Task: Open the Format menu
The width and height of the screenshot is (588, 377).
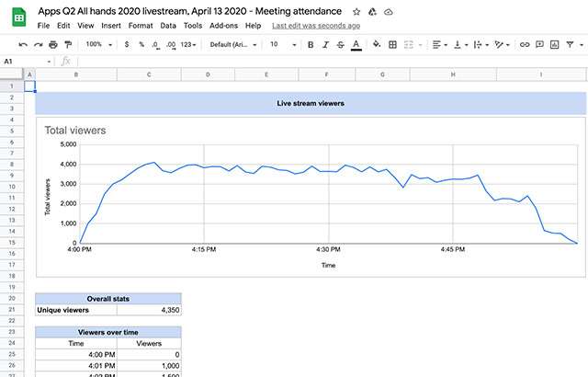Action: (x=141, y=26)
